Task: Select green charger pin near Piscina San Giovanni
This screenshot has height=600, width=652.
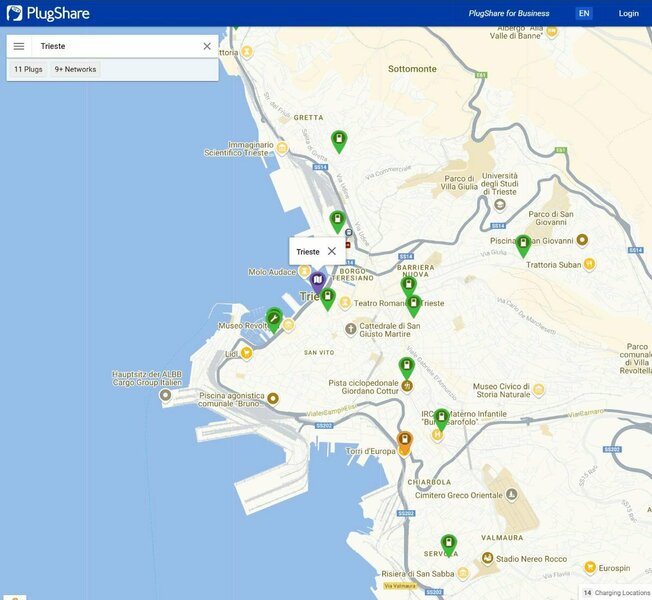Action: (523, 244)
